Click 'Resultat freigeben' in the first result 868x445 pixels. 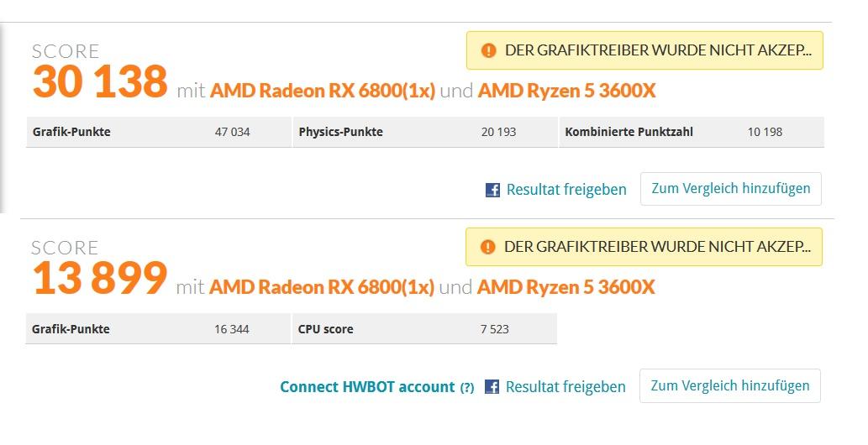566,190
